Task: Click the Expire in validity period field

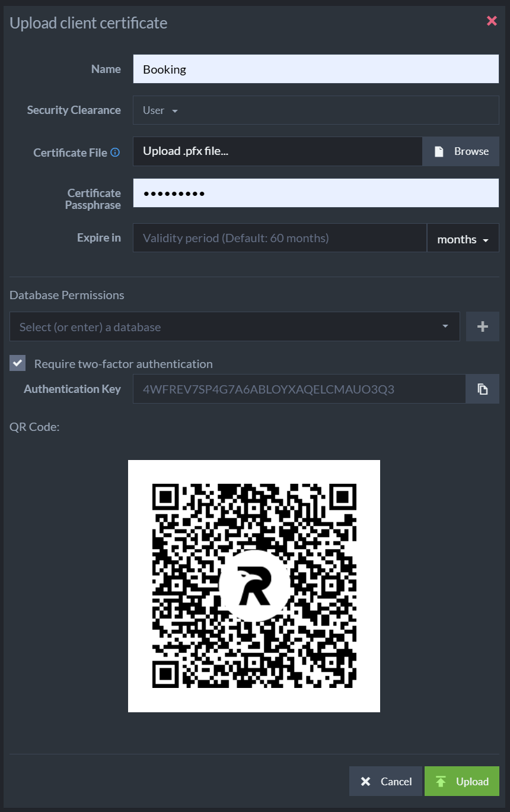Action: tap(280, 238)
